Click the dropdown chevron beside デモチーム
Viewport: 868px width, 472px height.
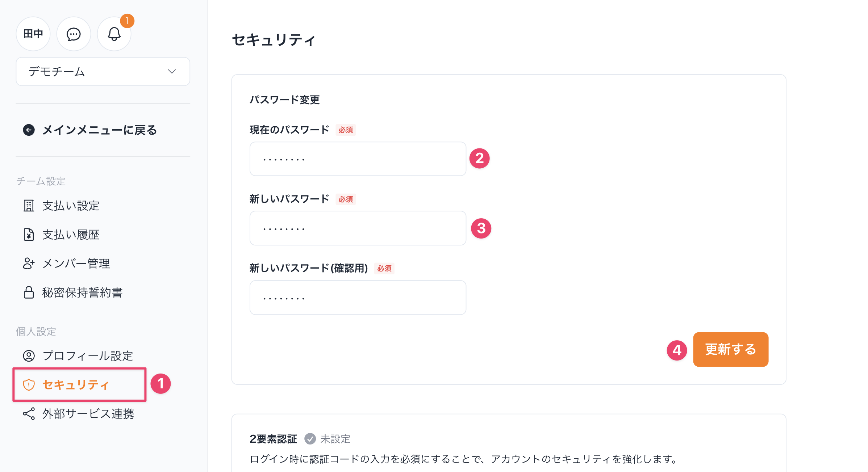[x=172, y=72]
